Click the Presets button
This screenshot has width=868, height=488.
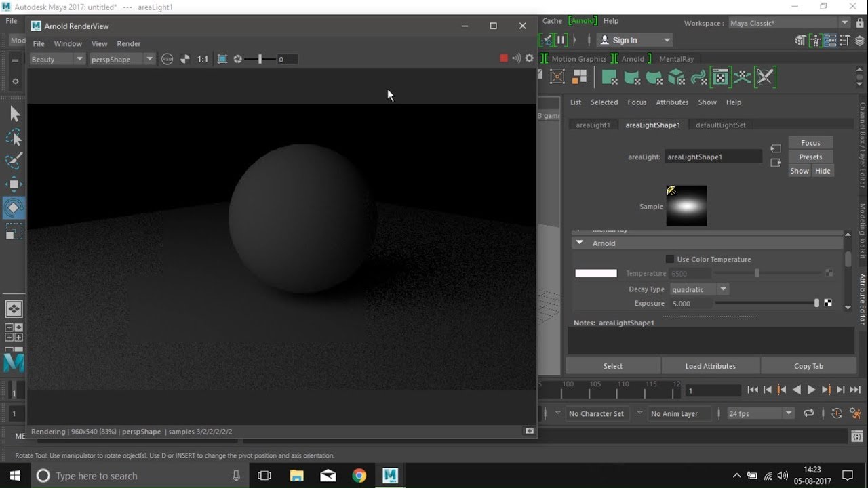pyautogui.click(x=810, y=157)
